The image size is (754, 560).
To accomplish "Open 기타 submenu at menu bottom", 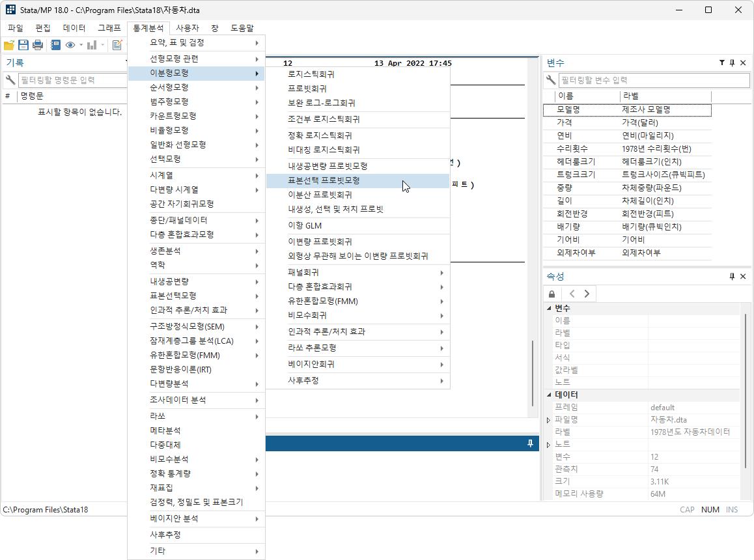I will 196,551.
